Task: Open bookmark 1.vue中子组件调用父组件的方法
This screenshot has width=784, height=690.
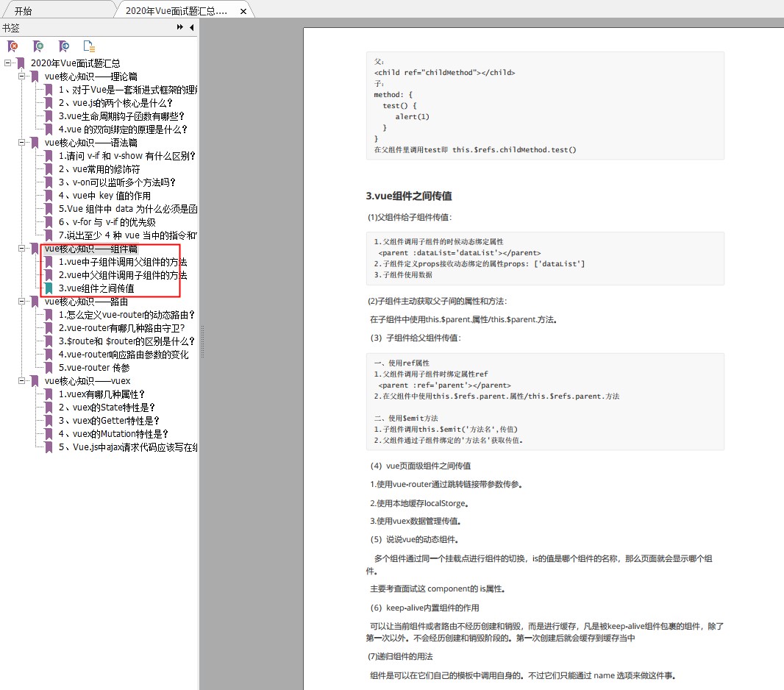Action: (x=123, y=262)
